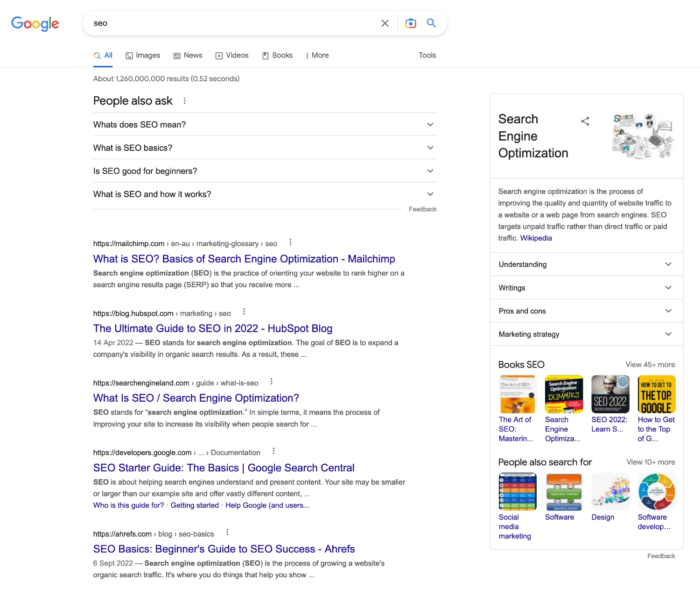Click the search magnifier icon
700x595 pixels.
[x=431, y=23]
